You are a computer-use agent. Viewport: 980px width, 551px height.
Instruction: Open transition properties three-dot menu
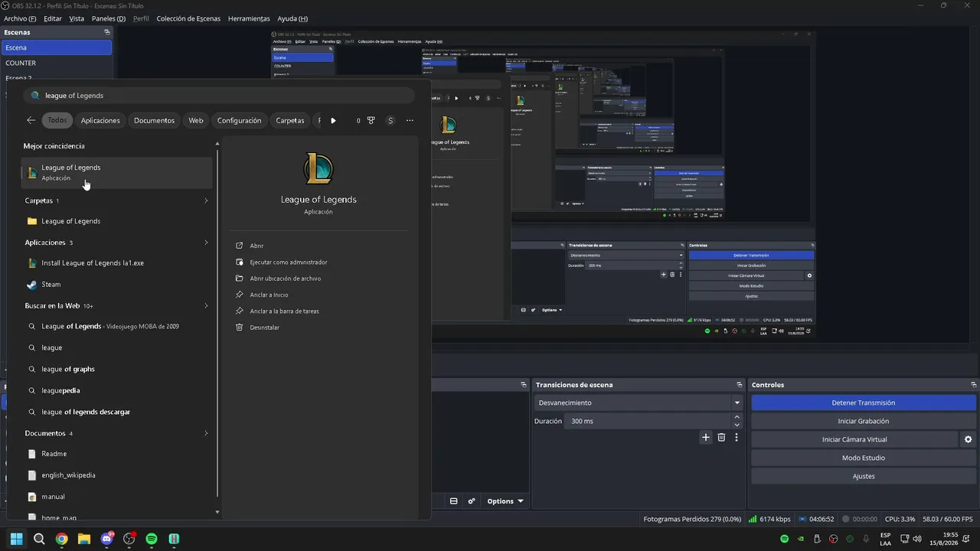tap(737, 438)
